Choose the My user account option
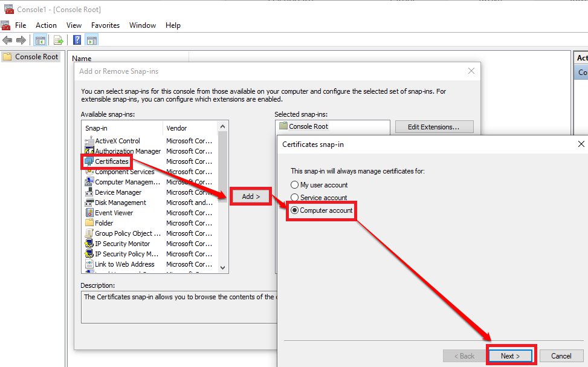This screenshot has width=588, height=367. [295, 185]
